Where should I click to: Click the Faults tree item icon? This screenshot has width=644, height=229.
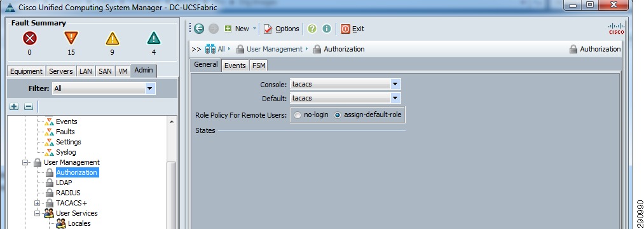50,132
